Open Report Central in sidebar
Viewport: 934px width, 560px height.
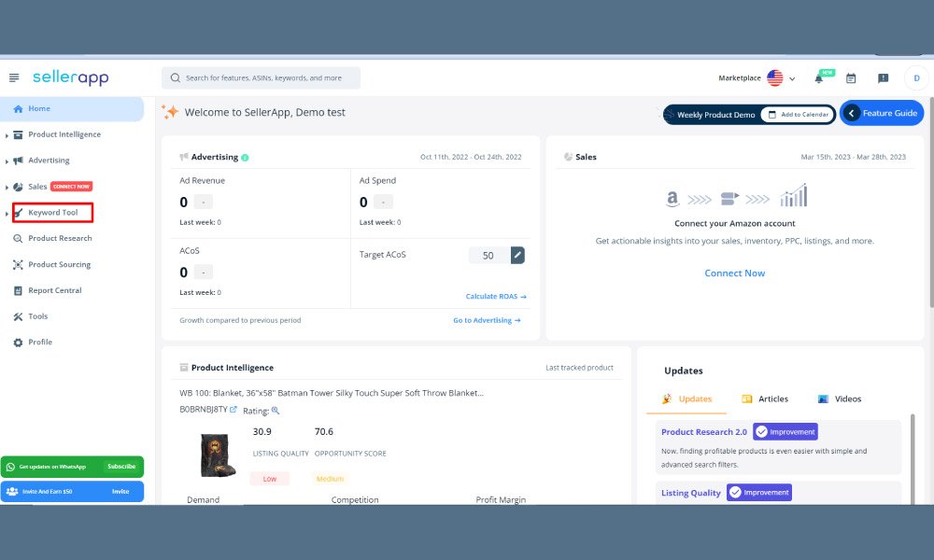click(x=55, y=290)
